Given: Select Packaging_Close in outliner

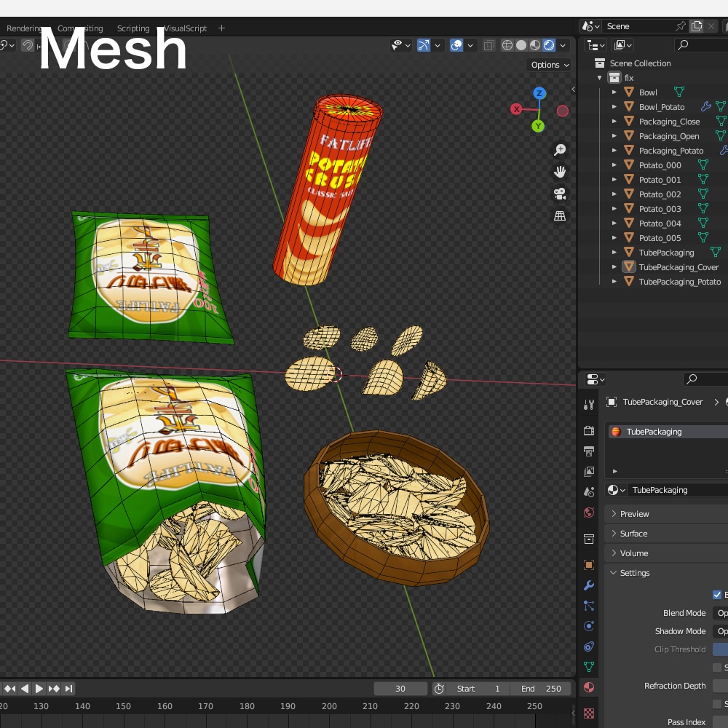Looking at the screenshot, I should coord(669,121).
